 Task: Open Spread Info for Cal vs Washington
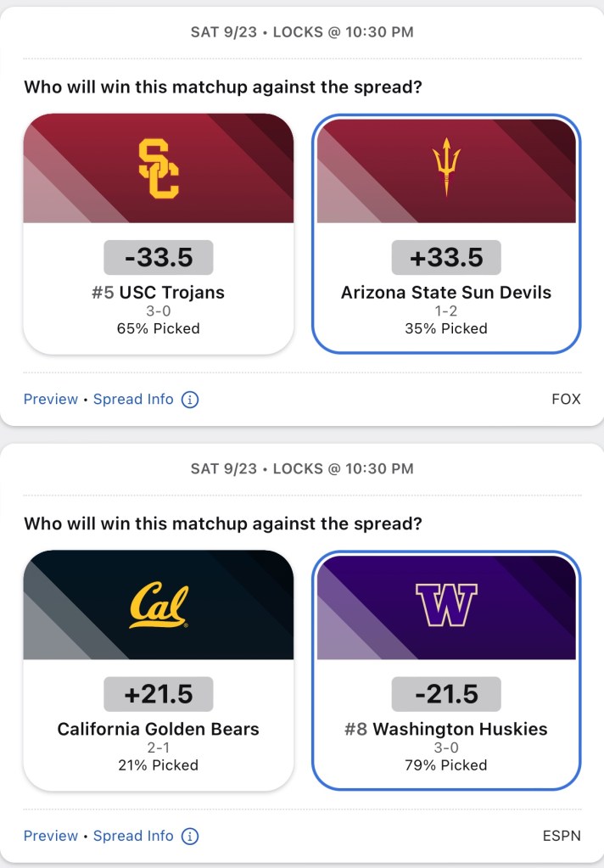tap(133, 836)
